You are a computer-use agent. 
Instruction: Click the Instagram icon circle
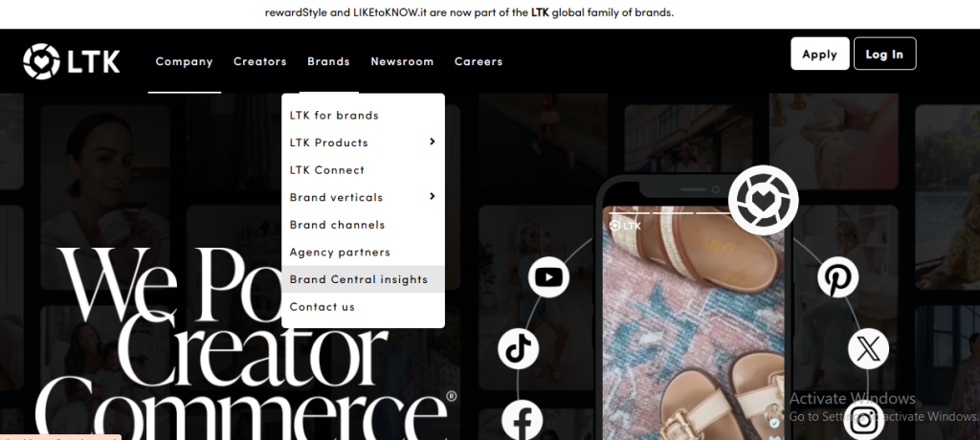click(864, 418)
